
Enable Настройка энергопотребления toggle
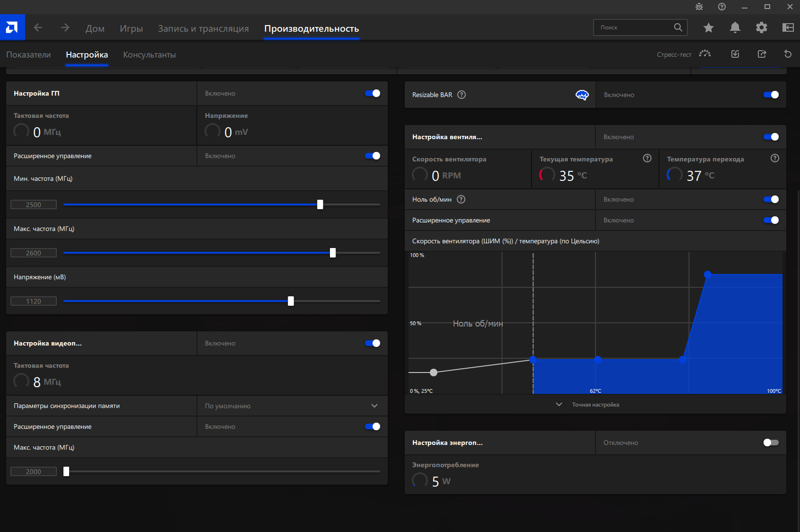point(771,443)
